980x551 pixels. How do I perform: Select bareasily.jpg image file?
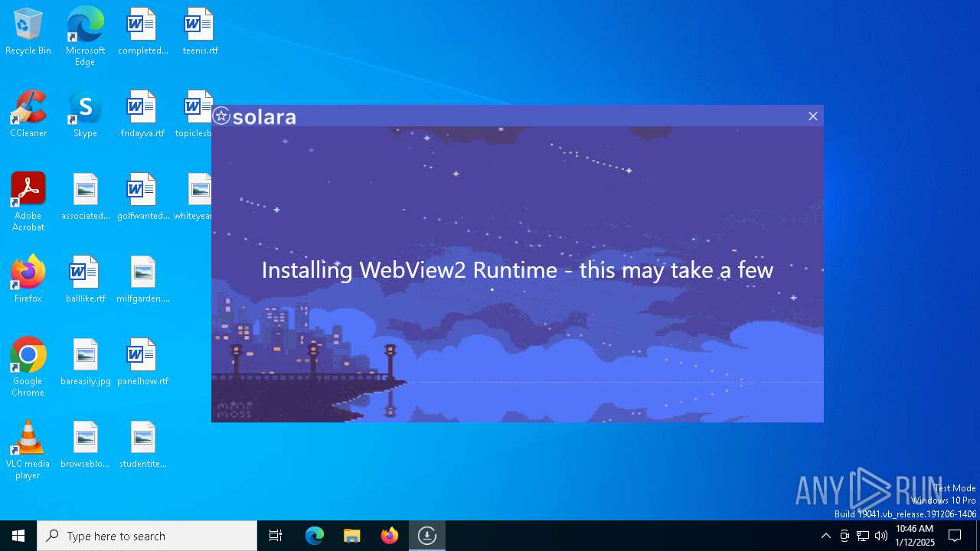(x=85, y=363)
